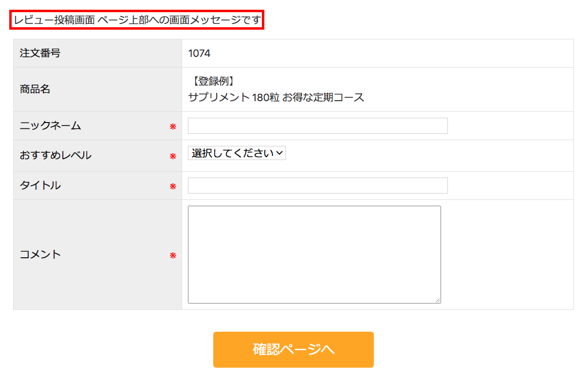588x374 pixels.
Task: Click the レビュー投稿画面 message at page top
Action: pos(137,20)
